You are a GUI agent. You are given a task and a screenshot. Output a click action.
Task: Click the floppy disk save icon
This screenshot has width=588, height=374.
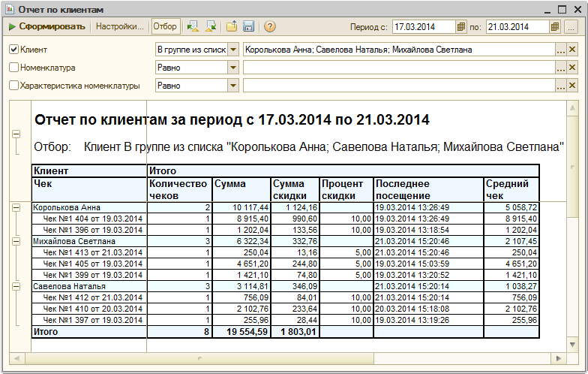pos(249,26)
